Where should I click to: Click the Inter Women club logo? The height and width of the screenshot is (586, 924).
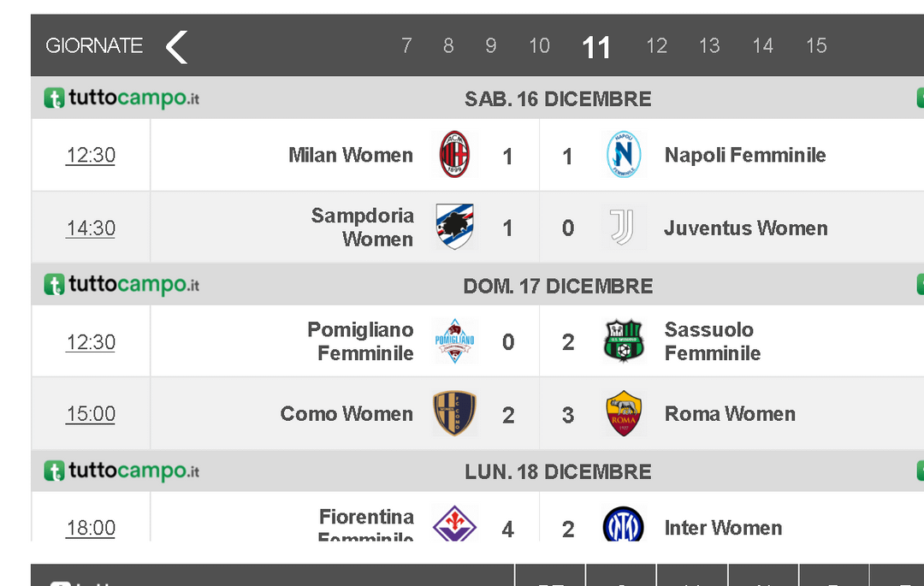pyautogui.click(x=623, y=524)
